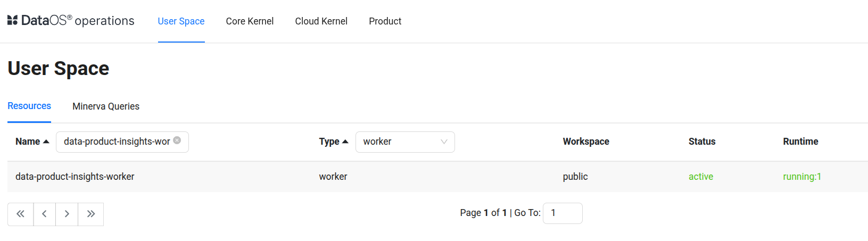
Task: Open the Type filter dropdown
Action: [x=405, y=142]
